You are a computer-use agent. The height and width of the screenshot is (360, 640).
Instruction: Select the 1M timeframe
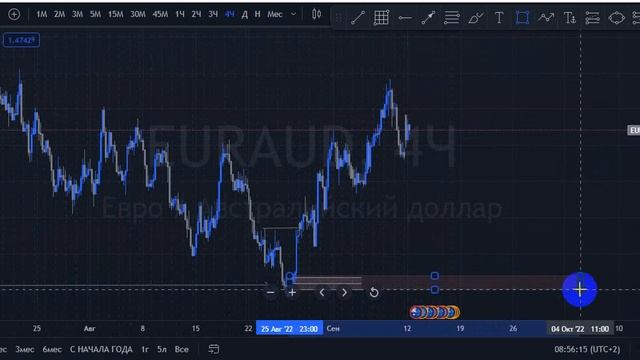tap(42, 15)
